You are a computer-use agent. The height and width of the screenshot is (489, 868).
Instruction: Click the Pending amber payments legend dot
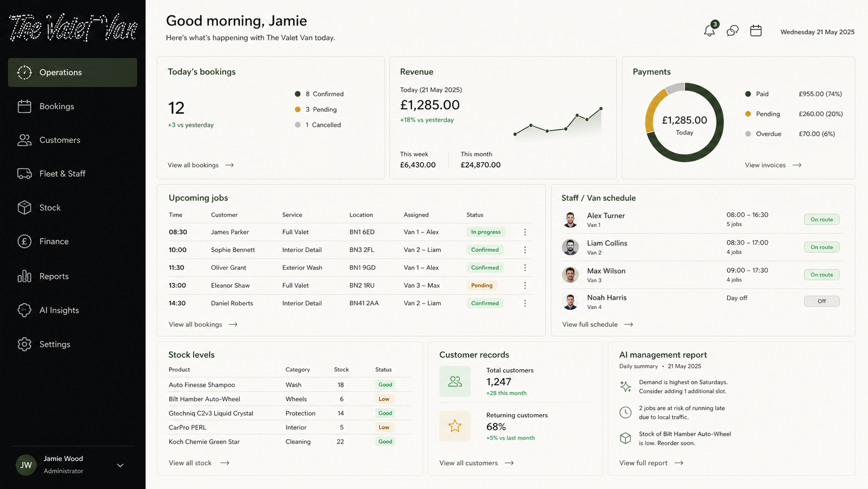tap(748, 114)
